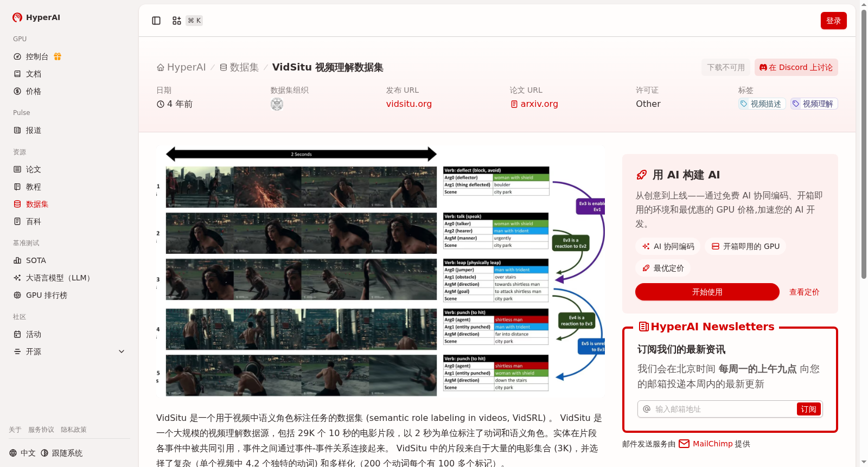Viewport: 868px width, 467px height.
Task: Click the HyperAI Newsletters heading icon
Action: [x=644, y=327]
